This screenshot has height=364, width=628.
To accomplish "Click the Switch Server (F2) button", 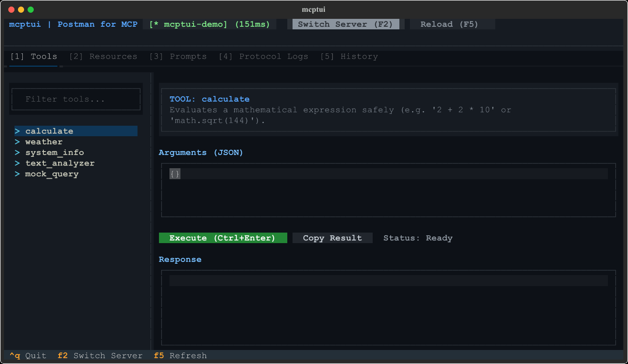I will tap(346, 24).
